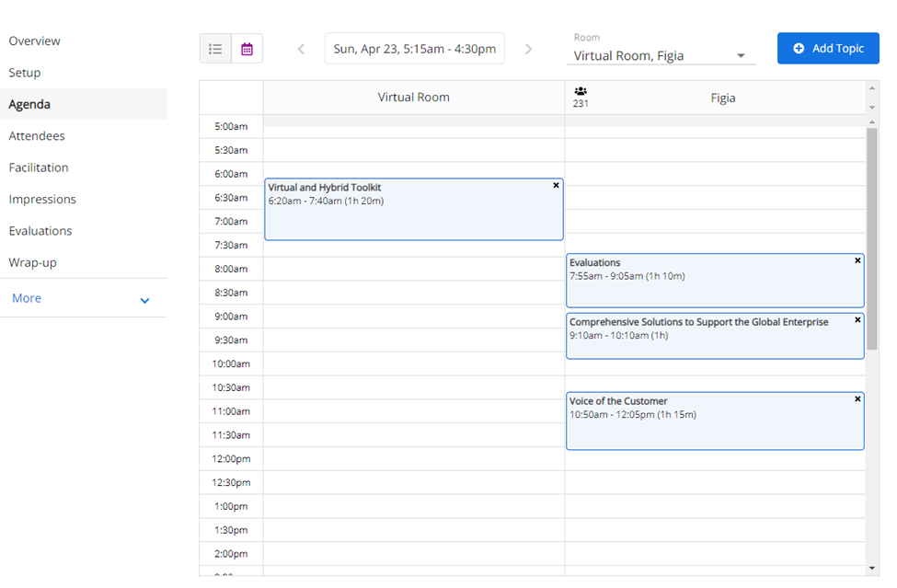897x588 pixels.
Task: Go to next day arrow
Action: tap(528, 49)
